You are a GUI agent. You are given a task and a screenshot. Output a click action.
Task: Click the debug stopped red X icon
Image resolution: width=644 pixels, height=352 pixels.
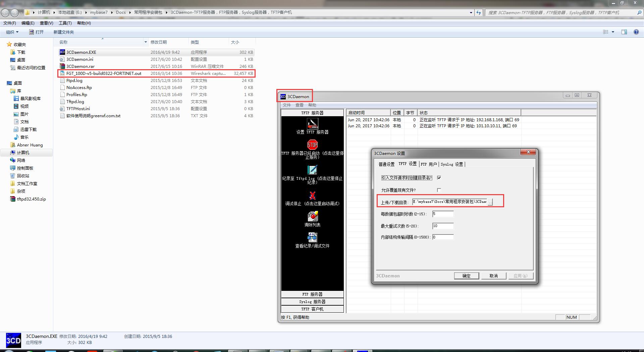point(312,195)
